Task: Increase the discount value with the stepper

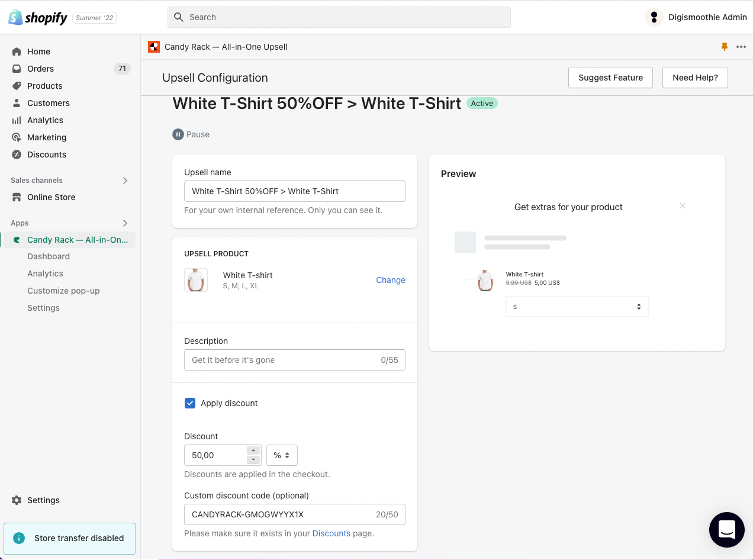Action: (x=253, y=452)
